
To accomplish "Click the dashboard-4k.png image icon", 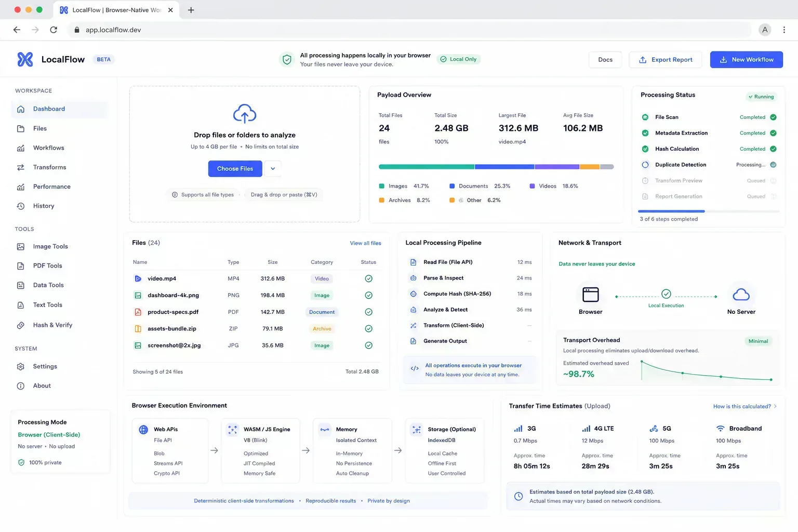I will 138,295.
